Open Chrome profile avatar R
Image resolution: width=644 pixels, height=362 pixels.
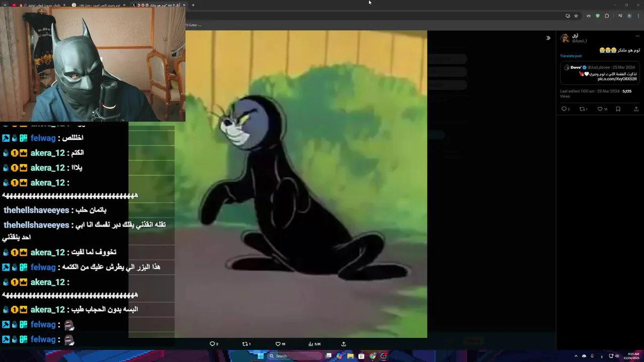629,16
